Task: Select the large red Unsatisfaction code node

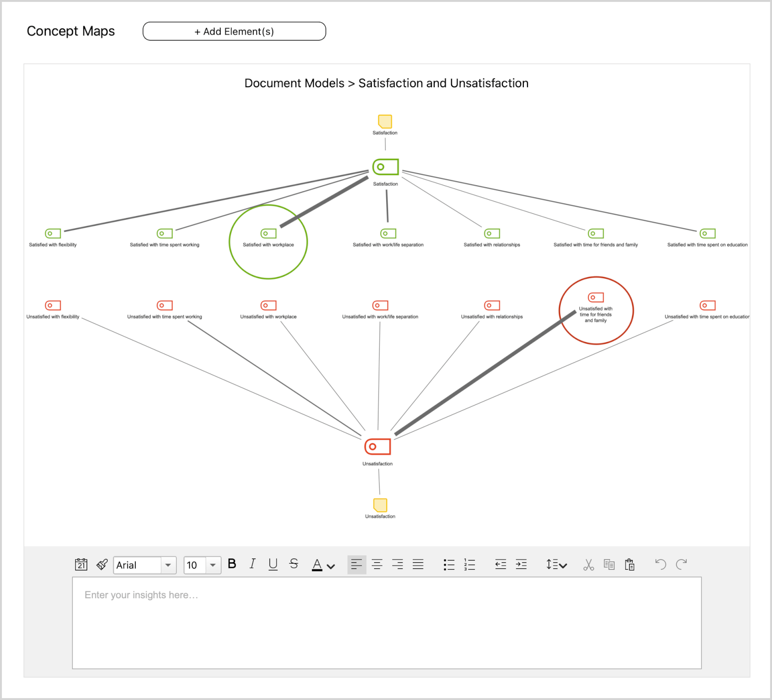Action: click(377, 447)
